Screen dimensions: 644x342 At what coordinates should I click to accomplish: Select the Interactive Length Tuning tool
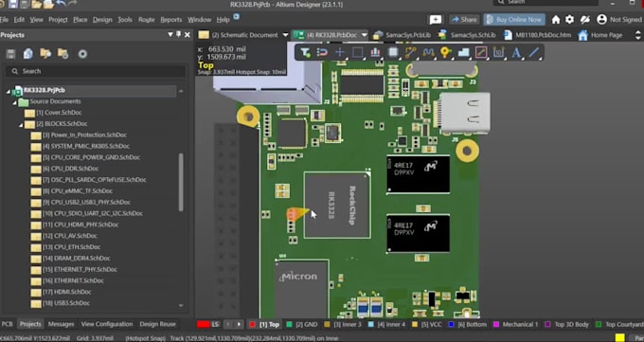428,53
